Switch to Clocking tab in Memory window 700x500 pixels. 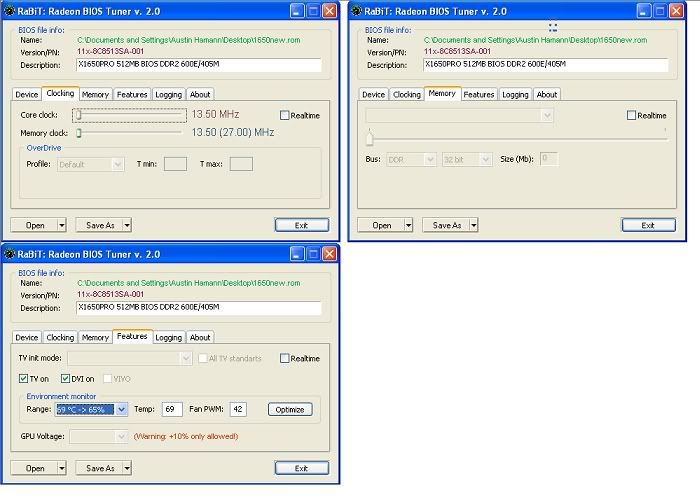point(407,95)
